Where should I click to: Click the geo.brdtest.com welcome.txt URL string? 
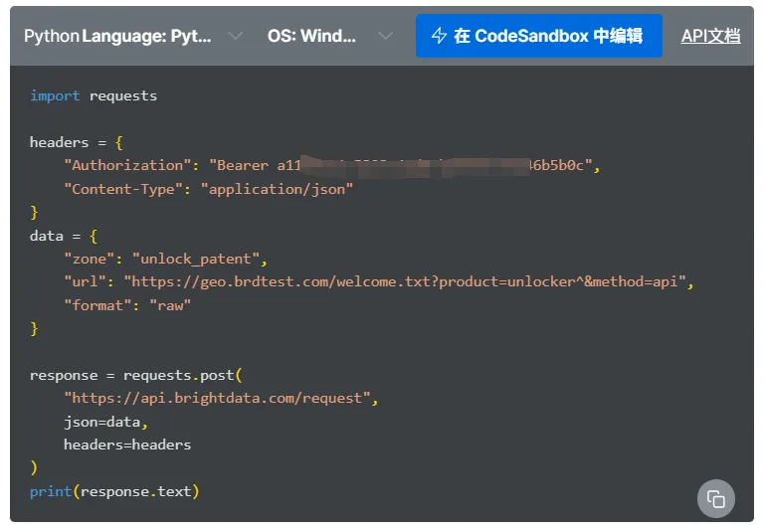[x=405, y=282]
